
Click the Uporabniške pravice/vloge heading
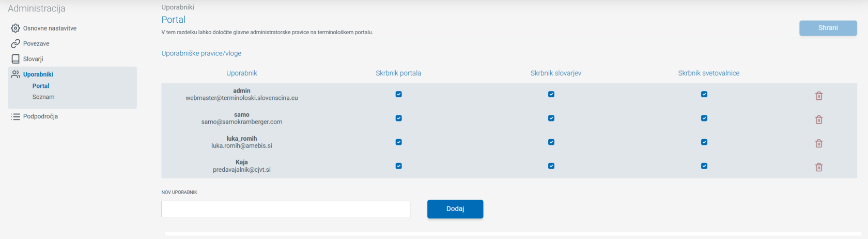[202, 53]
